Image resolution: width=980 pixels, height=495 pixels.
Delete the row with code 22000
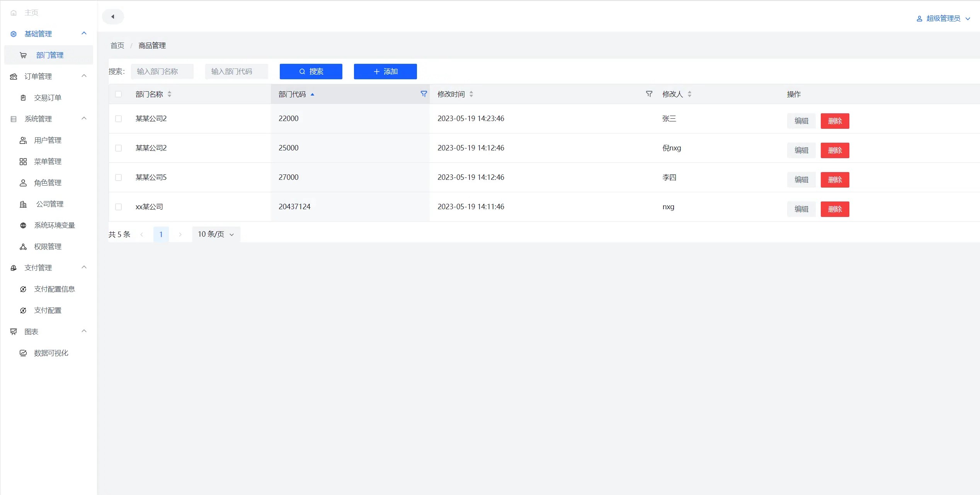coord(835,121)
